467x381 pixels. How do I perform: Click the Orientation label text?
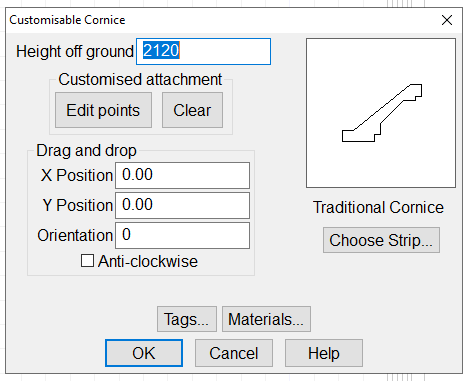pyautogui.click(x=75, y=235)
